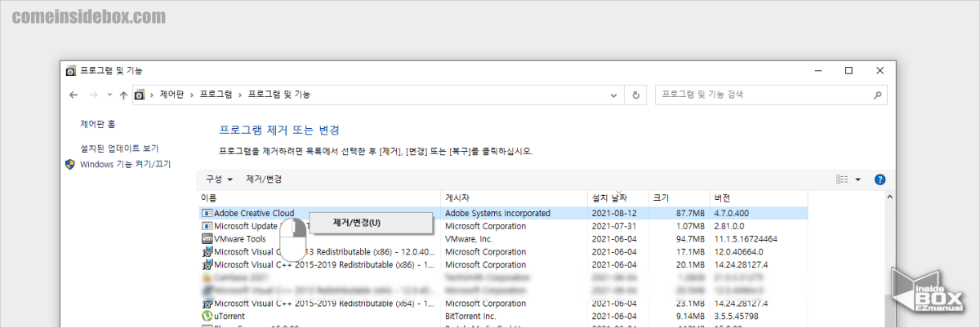The width and height of the screenshot is (980, 328).
Task: Refresh the Programs and Features list
Action: tap(636, 95)
